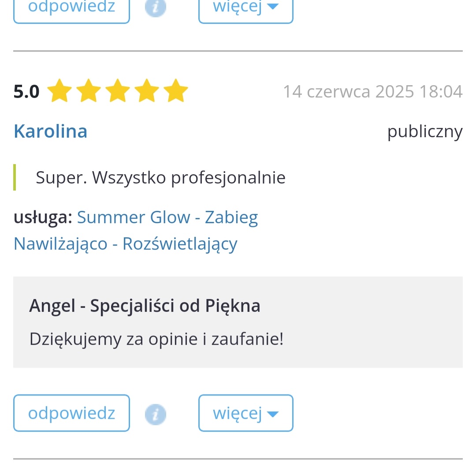476x476 pixels.
Task: Open the 'więcej' dropdown above Karolina's review
Action: click(x=245, y=7)
